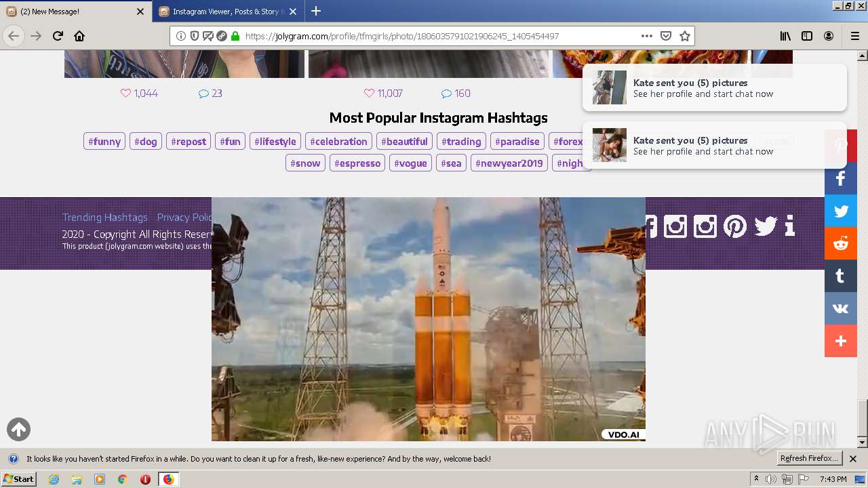
Task: Share on Tumblr via side bar
Action: [x=841, y=276]
